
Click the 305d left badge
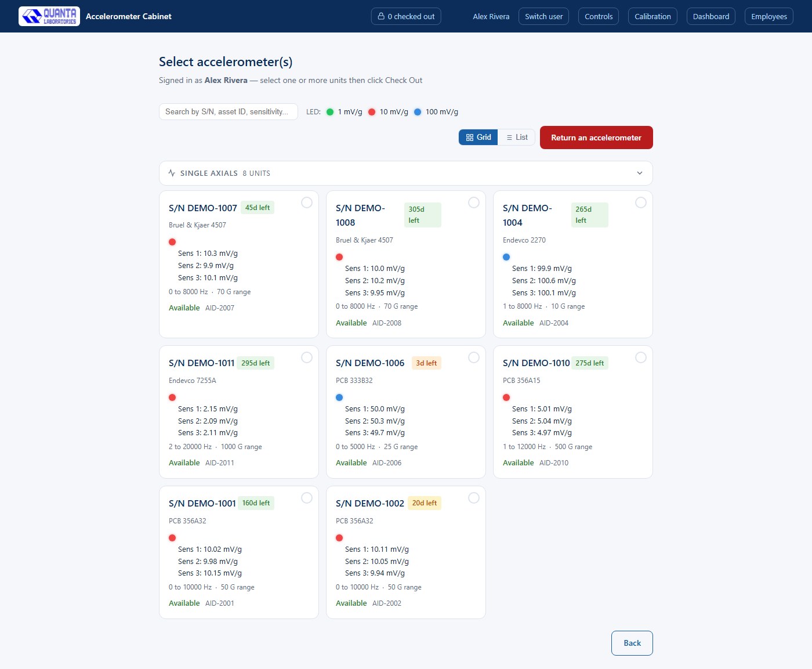423,215
